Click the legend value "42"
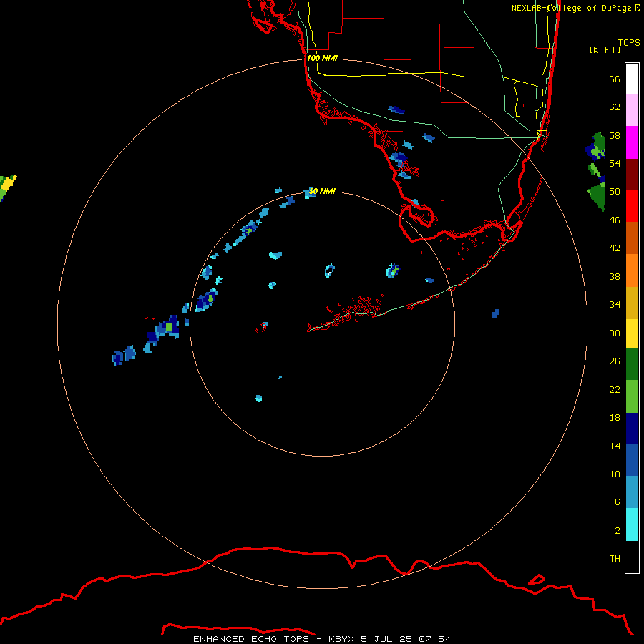Image resolution: width=644 pixels, height=644 pixels. [x=615, y=248]
